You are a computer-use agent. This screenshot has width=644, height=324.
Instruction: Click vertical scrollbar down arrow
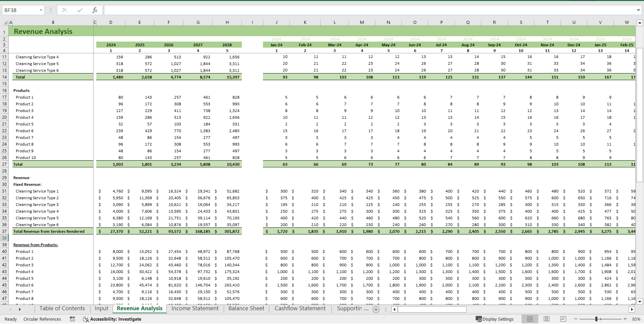point(640,302)
